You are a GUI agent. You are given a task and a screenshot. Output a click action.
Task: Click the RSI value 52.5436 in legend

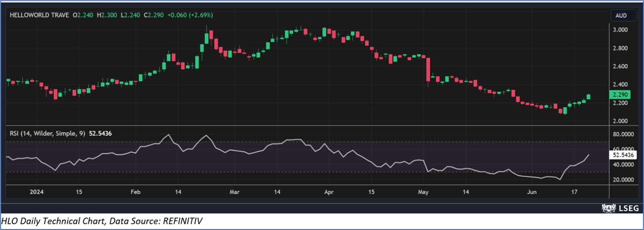(101, 134)
